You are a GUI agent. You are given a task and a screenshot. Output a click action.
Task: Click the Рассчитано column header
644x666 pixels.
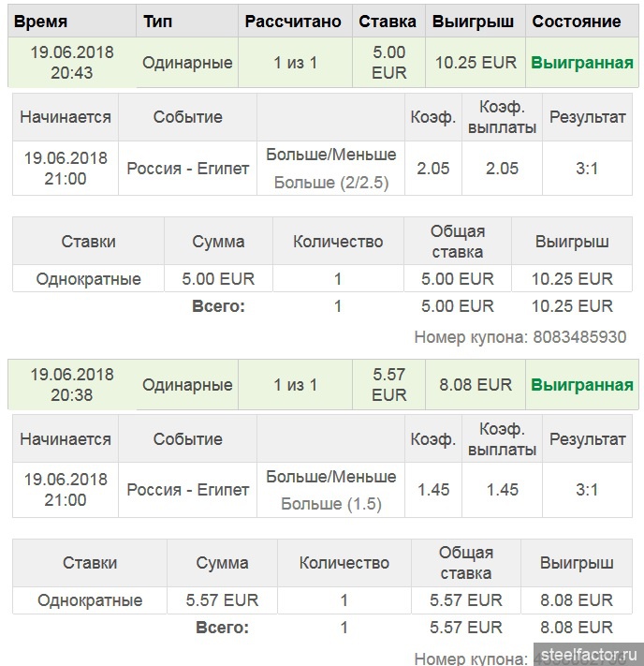(x=293, y=21)
